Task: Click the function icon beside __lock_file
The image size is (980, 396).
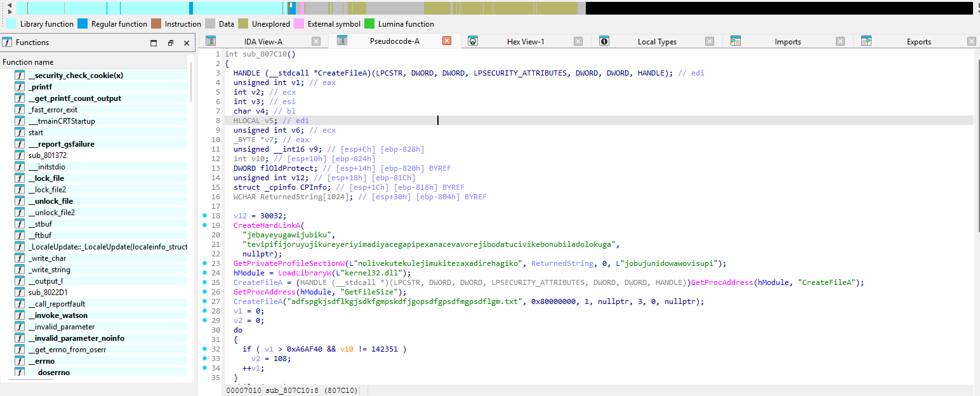Action: pyautogui.click(x=20, y=178)
